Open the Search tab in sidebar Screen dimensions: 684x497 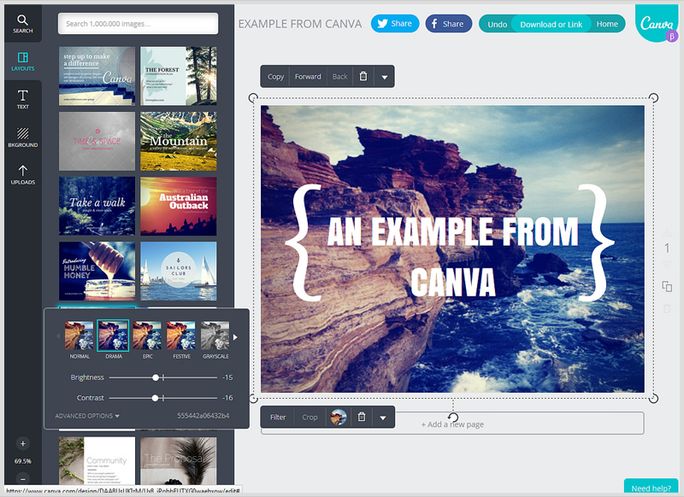click(23, 24)
